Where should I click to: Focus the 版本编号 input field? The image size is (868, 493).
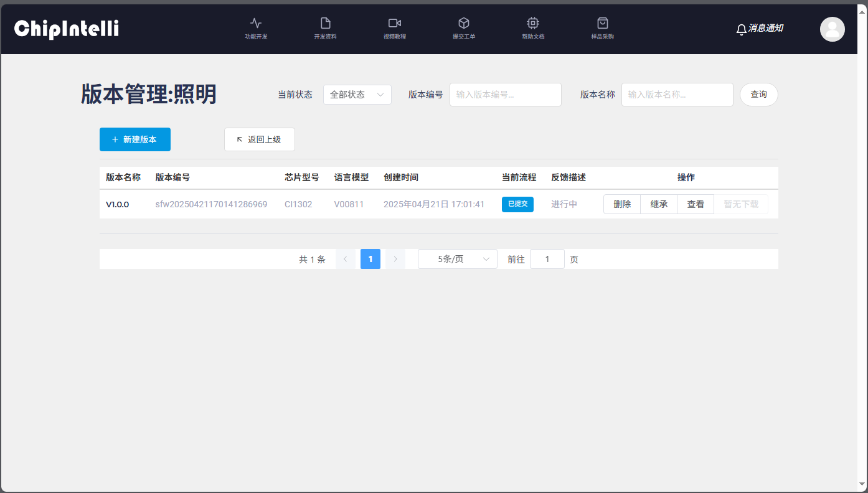coord(506,95)
